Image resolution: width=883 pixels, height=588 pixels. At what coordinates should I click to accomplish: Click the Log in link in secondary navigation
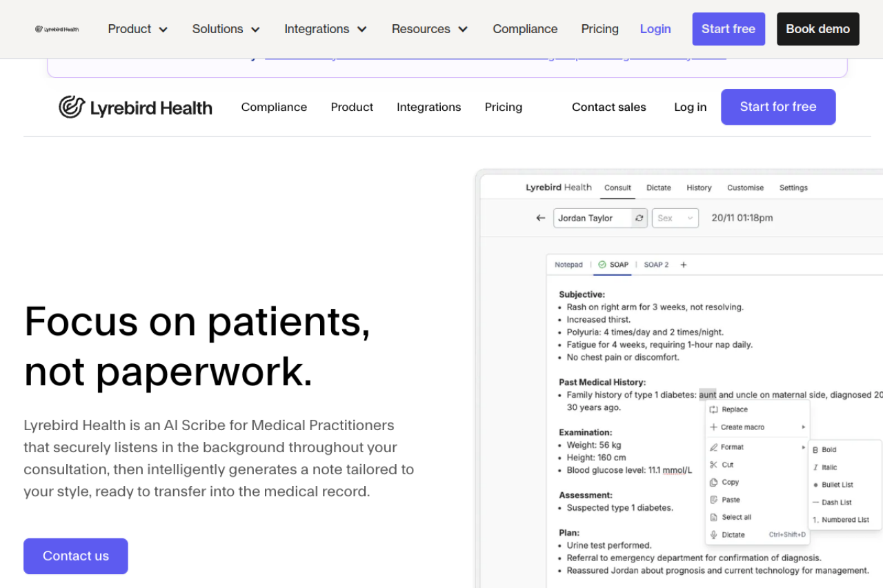pyautogui.click(x=691, y=107)
